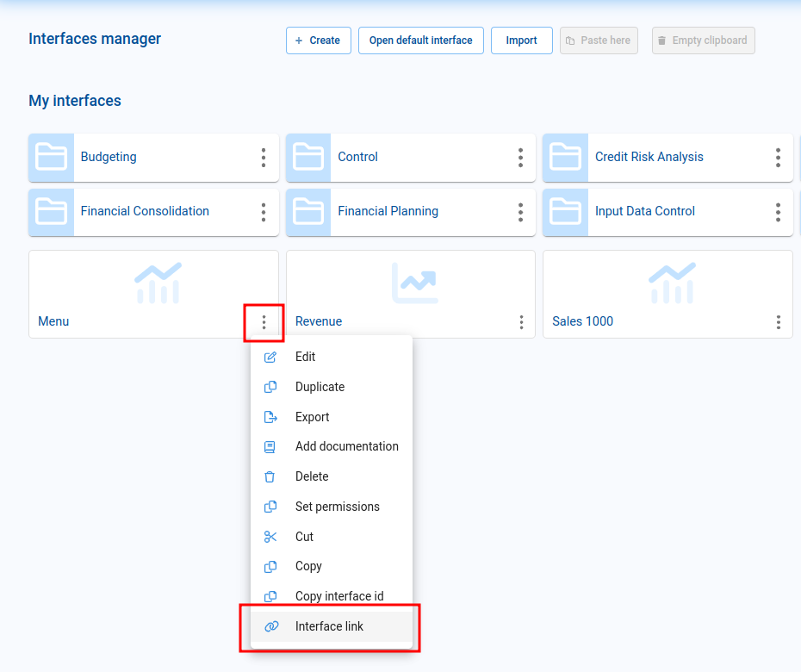Viewport: 801px width, 672px height.
Task: Click the trash icon beside Delete
Action: (271, 476)
